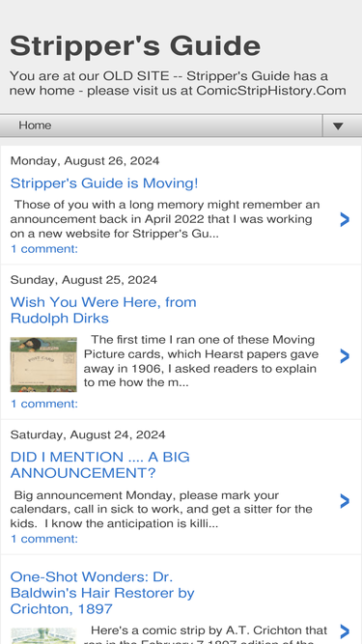
Task: Open the Stripper's Guide site title
Action: [135, 46]
